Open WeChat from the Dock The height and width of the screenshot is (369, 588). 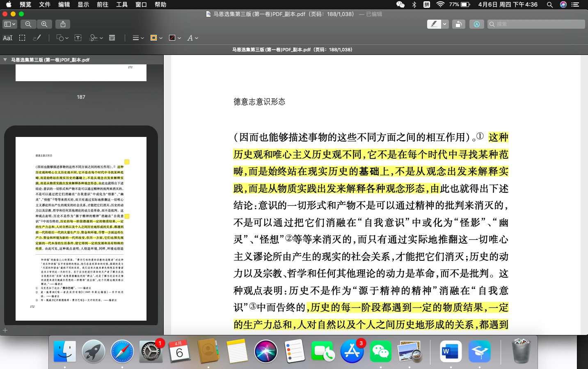(x=380, y=351)
